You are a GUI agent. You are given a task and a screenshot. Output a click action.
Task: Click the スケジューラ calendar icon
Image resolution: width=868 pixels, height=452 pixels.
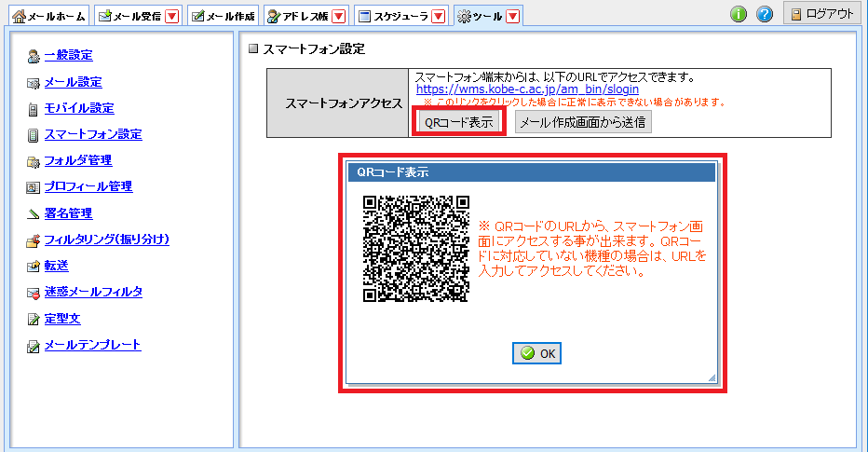(364, 17)
